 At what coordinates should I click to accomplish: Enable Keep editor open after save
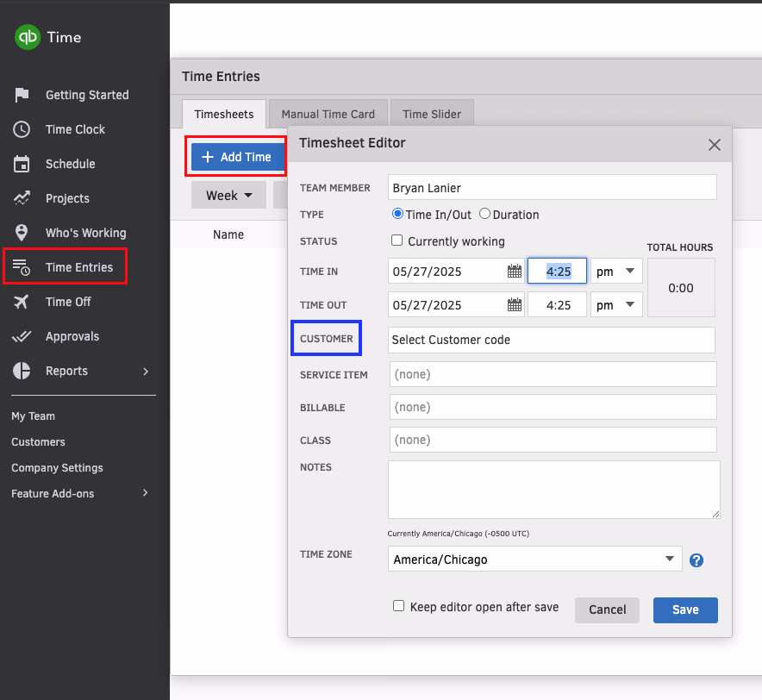click(398, 606)
